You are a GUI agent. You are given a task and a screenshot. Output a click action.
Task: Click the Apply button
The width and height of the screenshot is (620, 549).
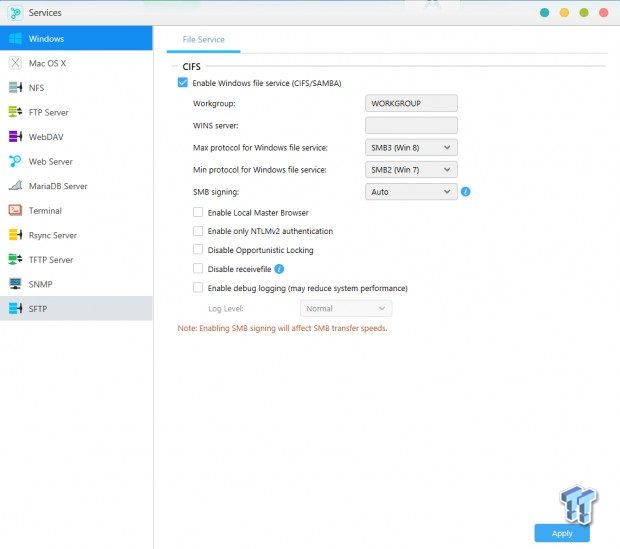562,533
